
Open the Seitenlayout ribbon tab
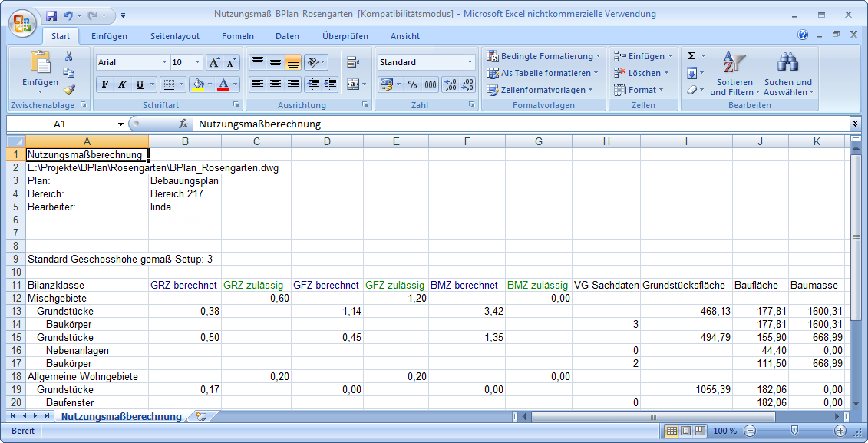175,36
